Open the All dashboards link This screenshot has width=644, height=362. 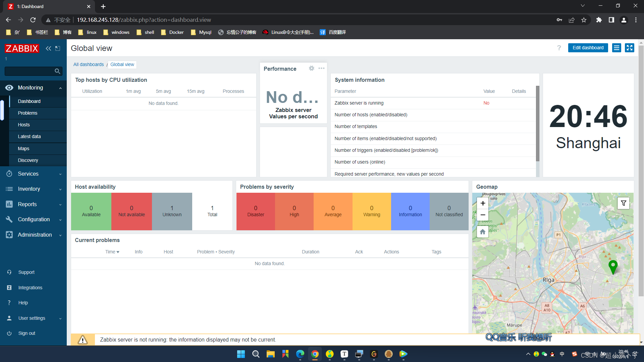[88, 64]
